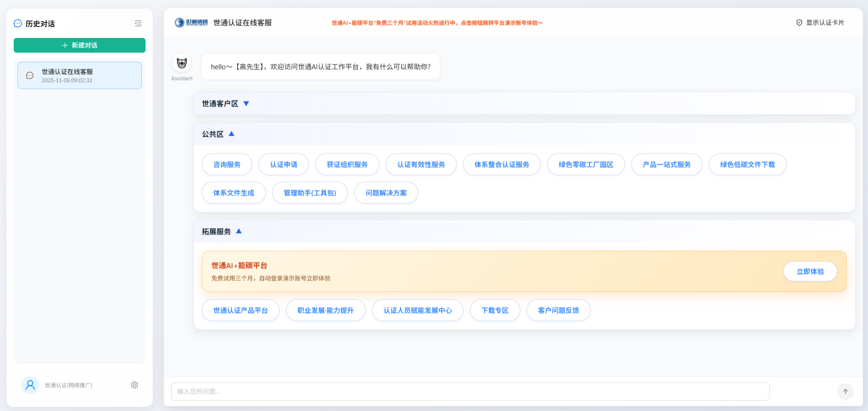Select 认证申请 option

pos(284,165)
